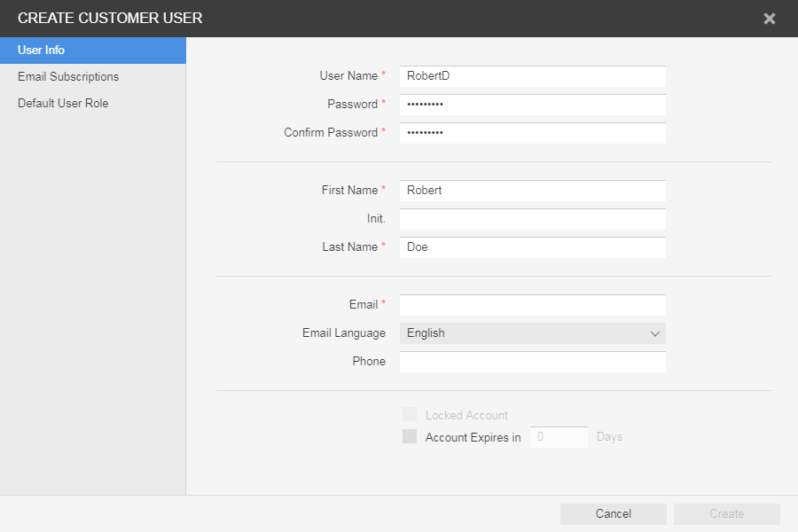Viewport: 798px width, 532px height.
Task: Click the Create button
Action: coord(726,514)
